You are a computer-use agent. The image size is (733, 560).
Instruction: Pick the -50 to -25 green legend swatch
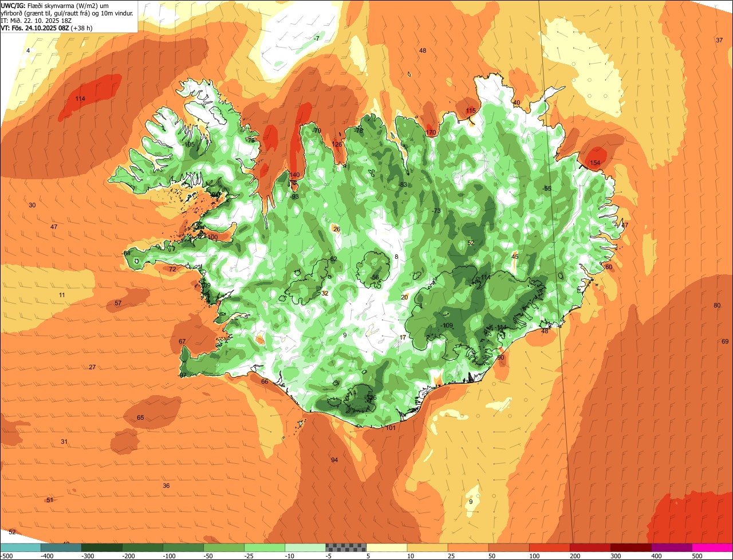(x=224, y=547)
